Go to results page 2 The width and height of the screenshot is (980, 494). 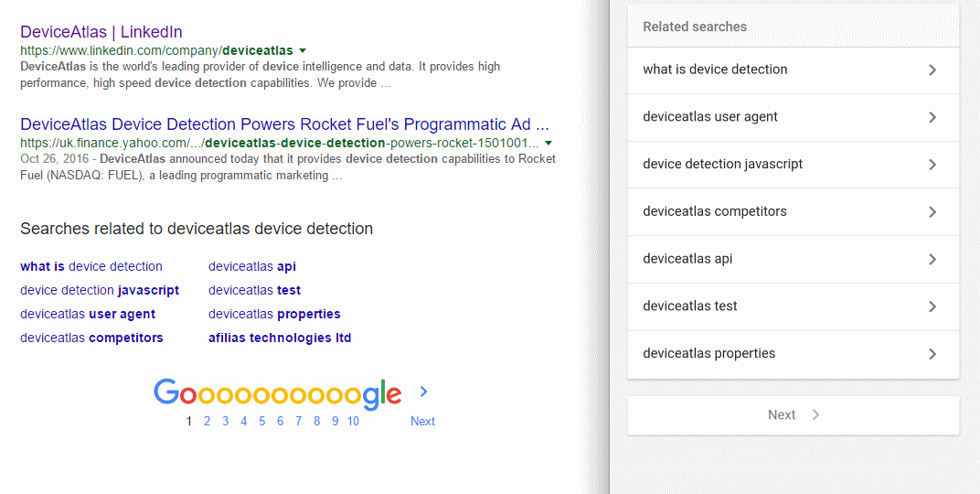208,421
